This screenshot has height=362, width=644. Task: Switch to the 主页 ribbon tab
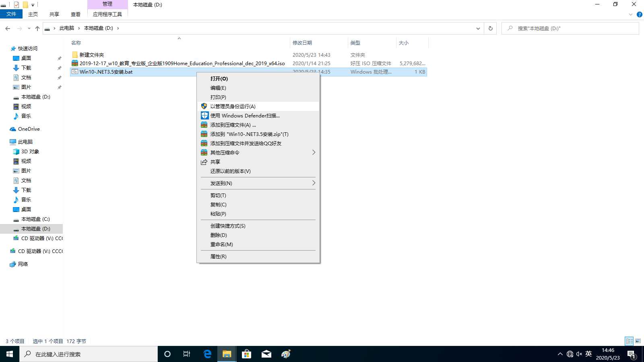coord(33,14)
